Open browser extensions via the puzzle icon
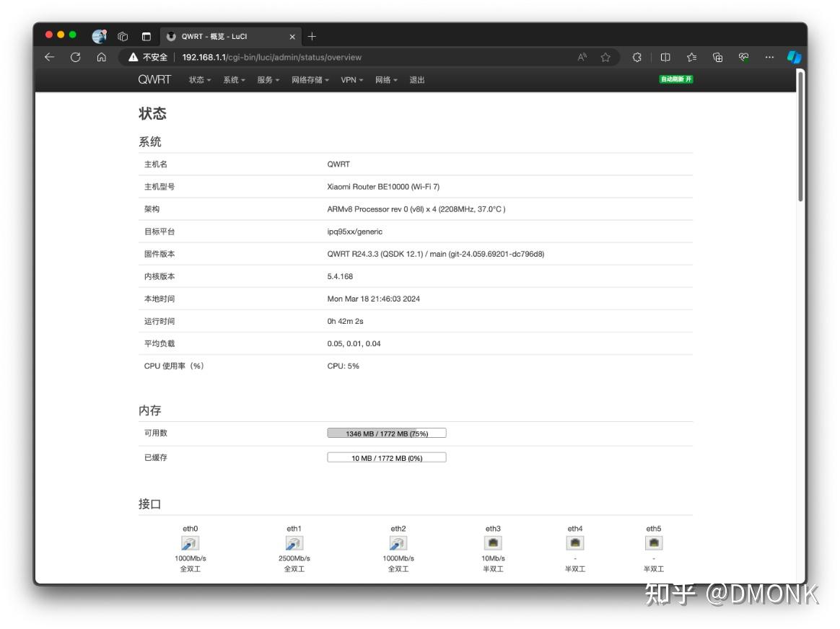Image resolution: width=840 pixels, height=629 pixels. click(636, 57)
